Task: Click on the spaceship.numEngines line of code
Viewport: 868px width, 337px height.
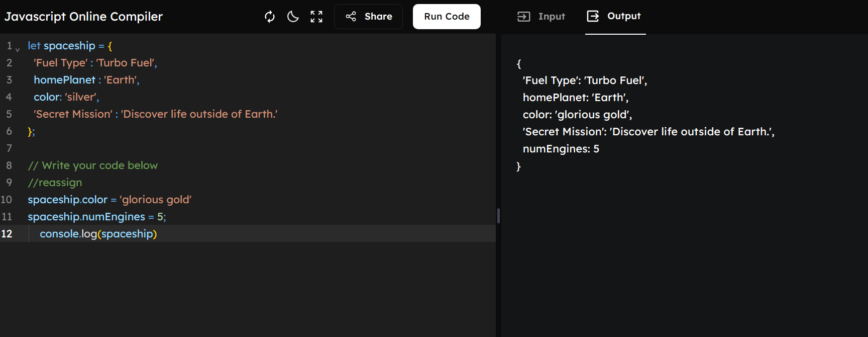Action: (96, 217)
